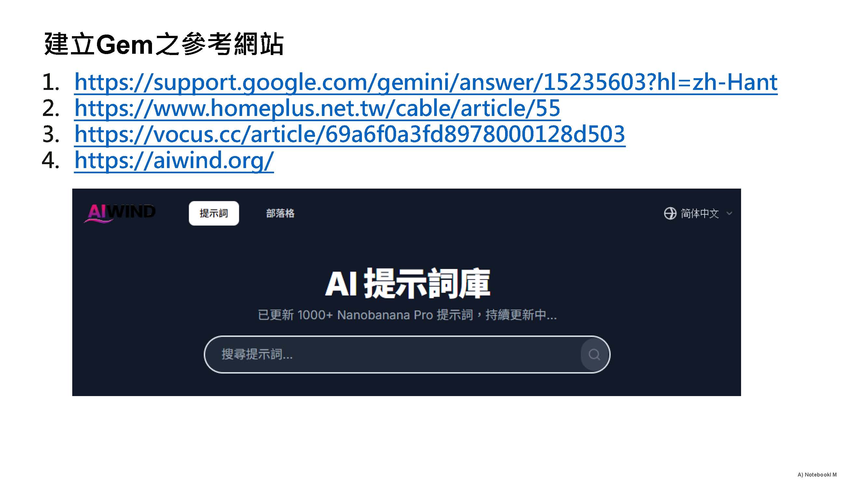The height and width of the screenshot is (485, 868).
Task: Open the aiwind.org link
Action: (174, 160)
